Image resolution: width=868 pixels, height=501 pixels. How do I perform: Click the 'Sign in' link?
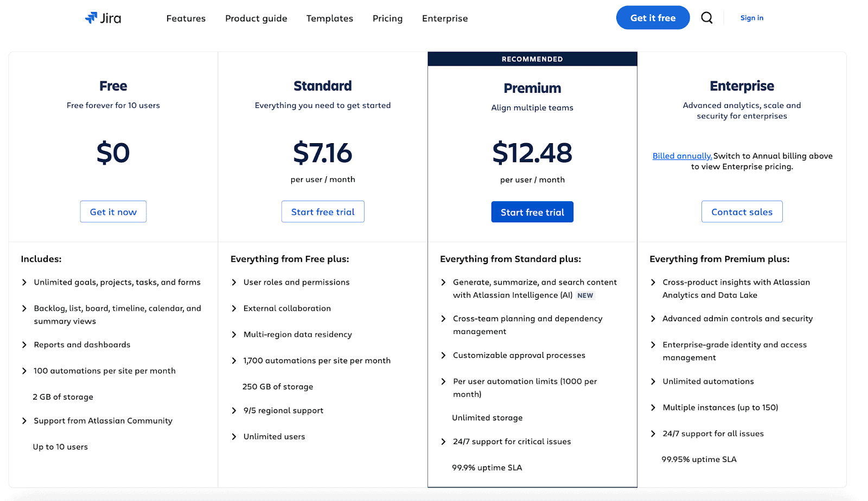pyautogui.click(x=752, y=18)
